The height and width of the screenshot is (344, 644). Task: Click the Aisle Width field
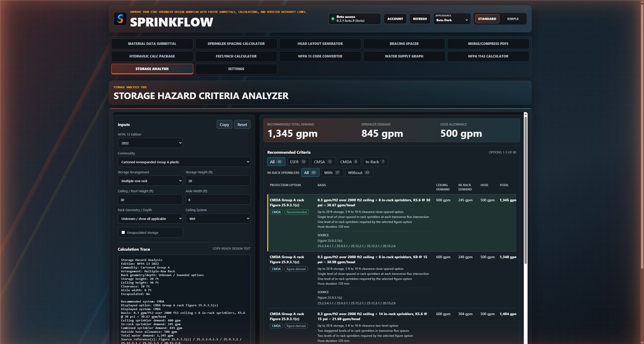coord(218,199)
